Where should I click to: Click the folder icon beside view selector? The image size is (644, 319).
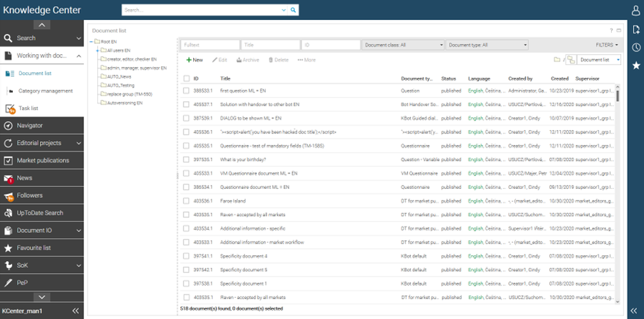[x=557, y=59]
